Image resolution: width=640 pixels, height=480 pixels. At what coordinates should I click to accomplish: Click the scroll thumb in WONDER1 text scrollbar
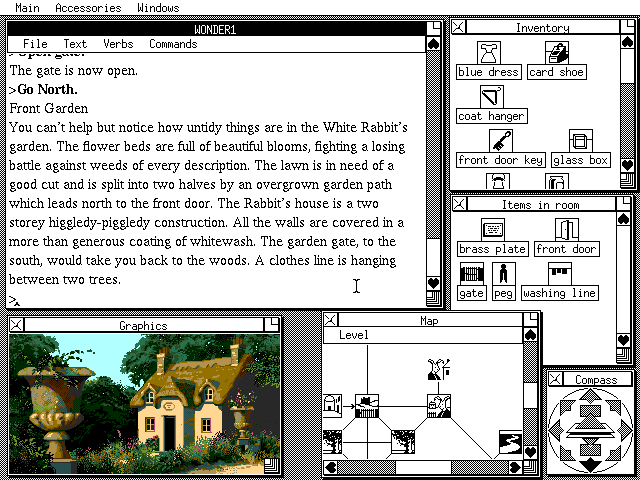click(x=433, y=258)
